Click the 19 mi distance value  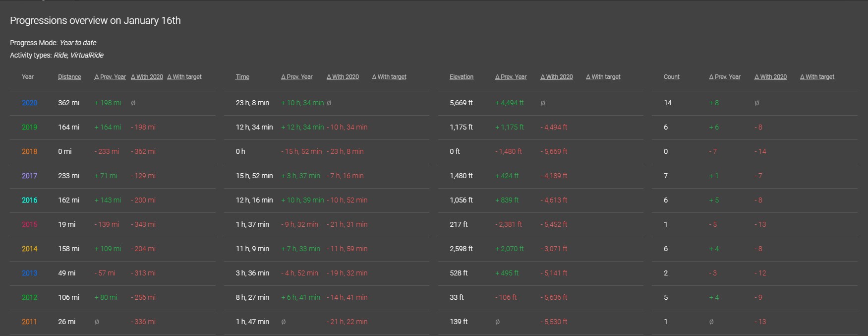point(66,224)
